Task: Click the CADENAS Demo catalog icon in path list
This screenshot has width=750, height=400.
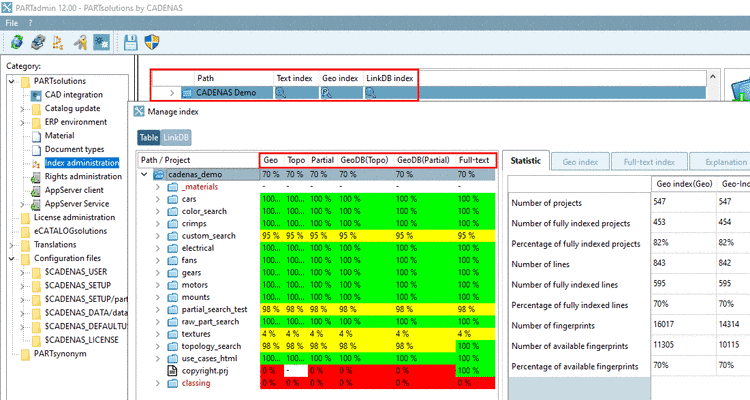Action: [x=187, y=93]
